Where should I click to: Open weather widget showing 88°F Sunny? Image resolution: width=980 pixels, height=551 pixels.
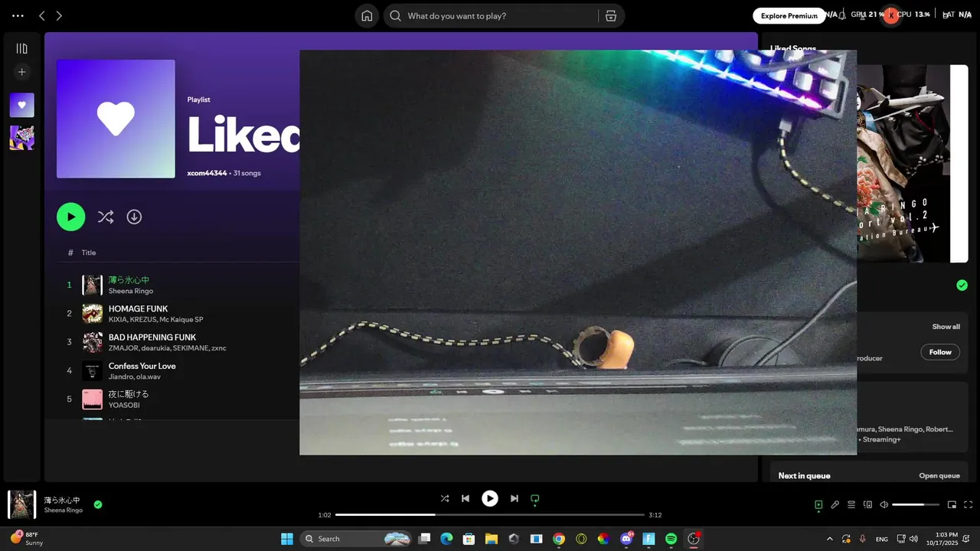26,538
